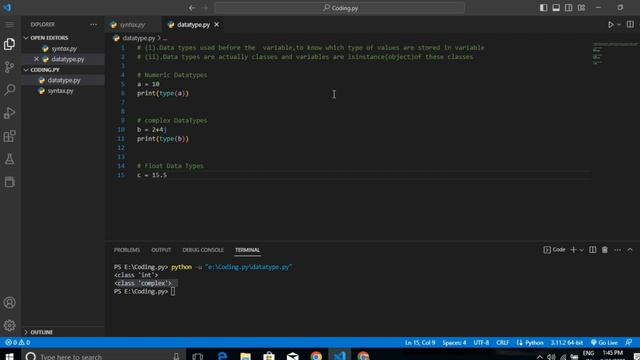Open the Accounts menu icon
This screenshot has height=360, width=640.
coord(9,302)
